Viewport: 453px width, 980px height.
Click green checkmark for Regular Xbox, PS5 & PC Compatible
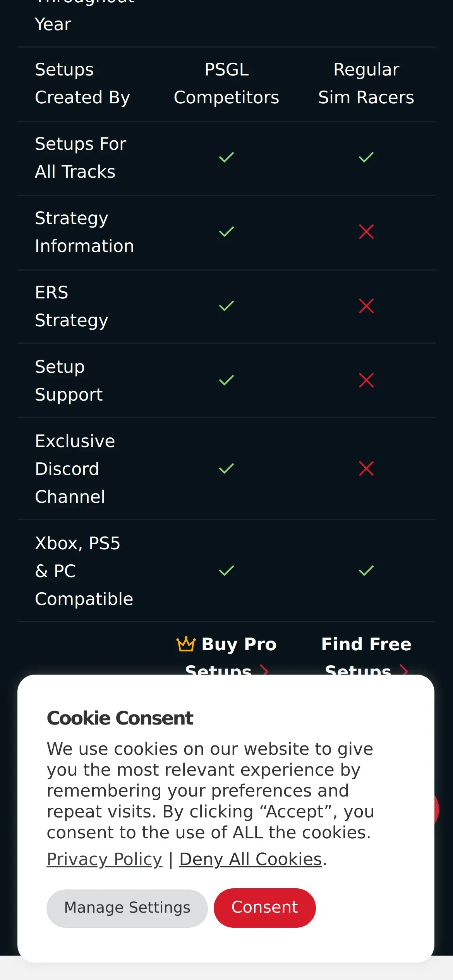[x=366, y=571]
